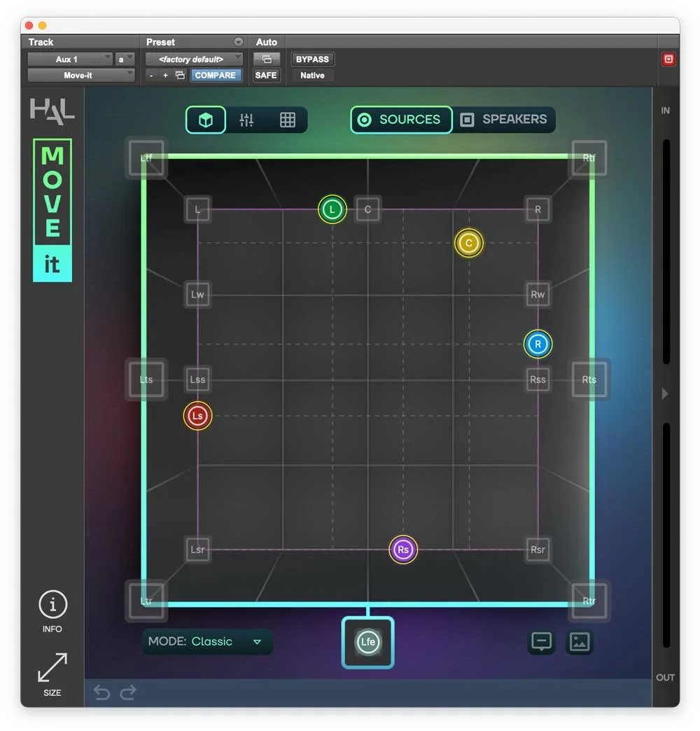Expand the side panel arrow on the right
This screenshot has height=731, width=700.
[x=665, y=394]
